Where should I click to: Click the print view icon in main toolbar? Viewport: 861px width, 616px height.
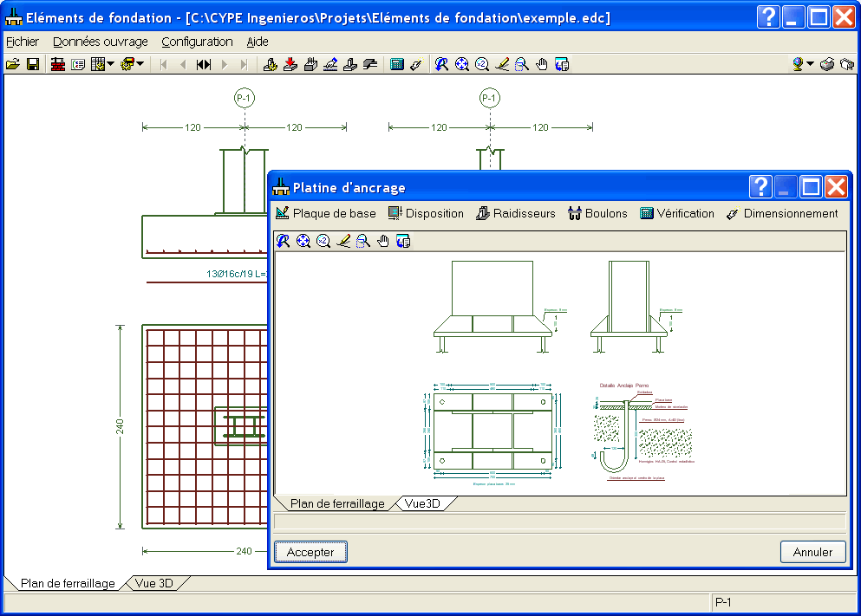point(562,64)
